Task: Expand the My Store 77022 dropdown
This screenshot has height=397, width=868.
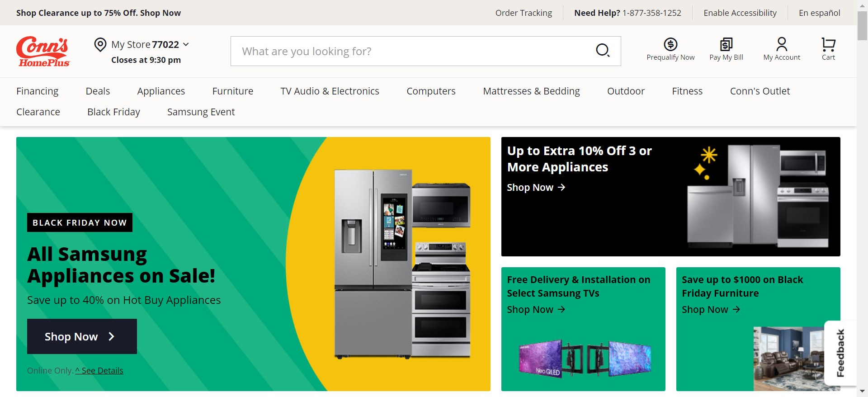Action: (186, 44)
